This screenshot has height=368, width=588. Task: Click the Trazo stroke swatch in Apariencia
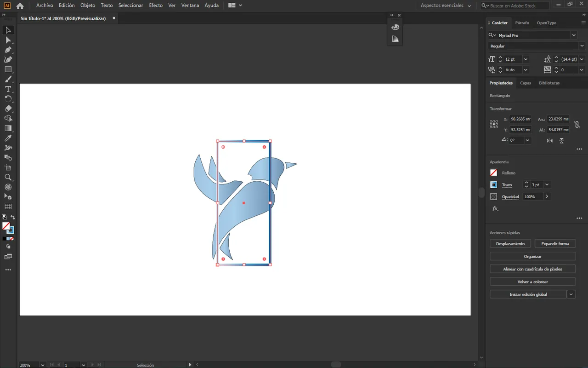[x=494, y=185]
